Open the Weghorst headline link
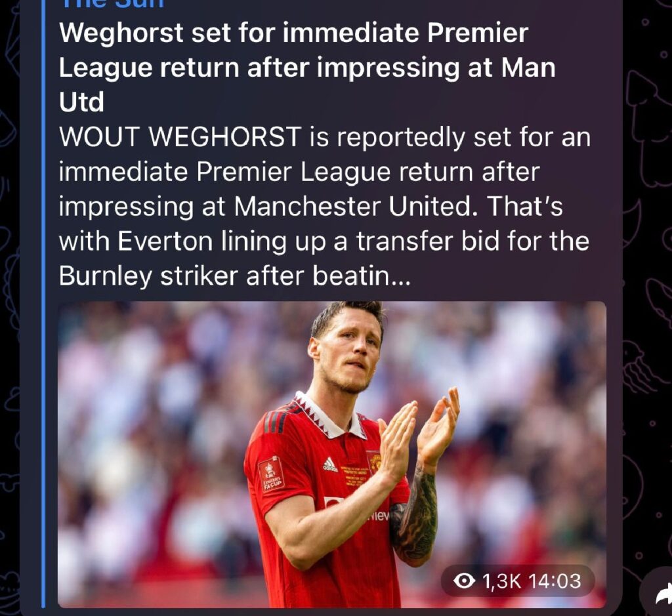 [307, 68]
